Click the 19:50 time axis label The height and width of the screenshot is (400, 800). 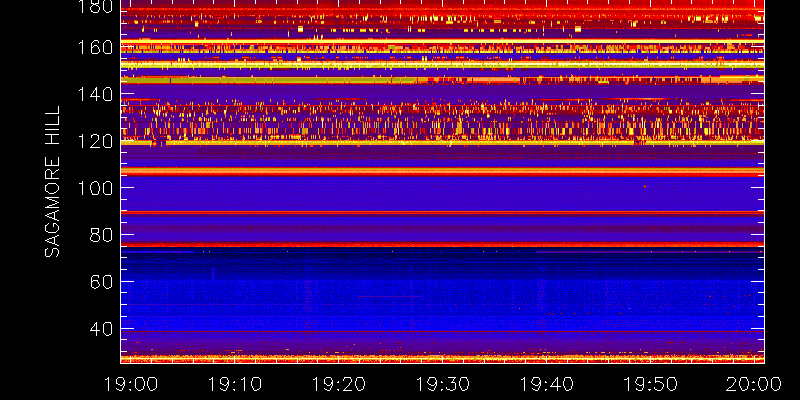pos(651,384)
